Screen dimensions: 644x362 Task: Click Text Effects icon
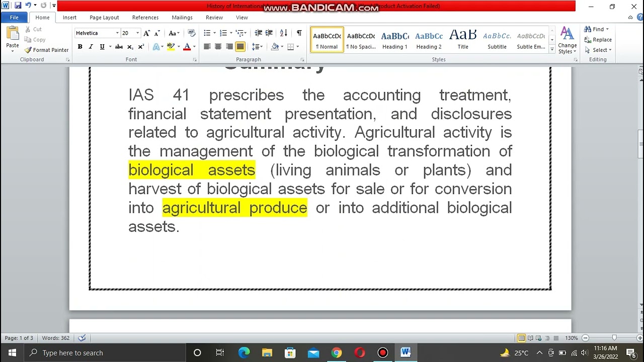[156, 47]
